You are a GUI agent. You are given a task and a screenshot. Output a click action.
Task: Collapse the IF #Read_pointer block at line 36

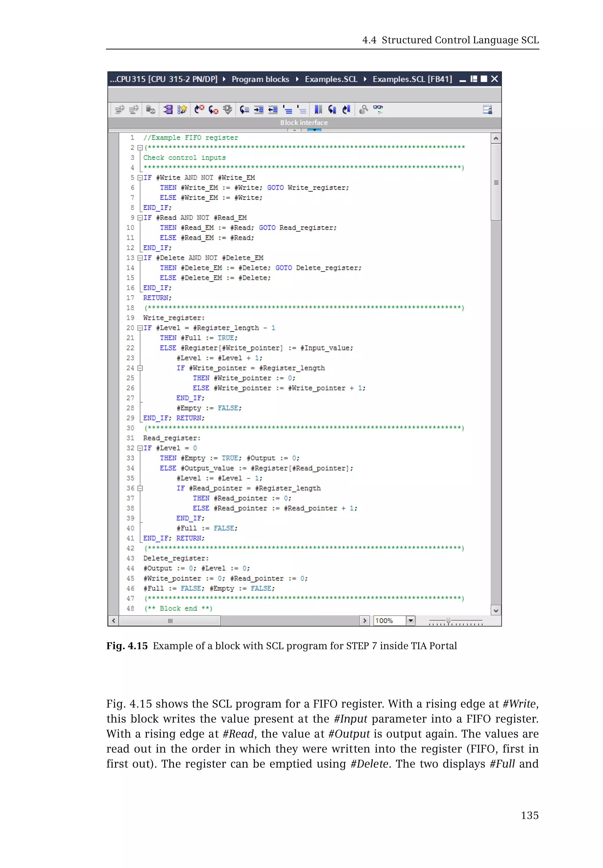click(x=140, y=488)
